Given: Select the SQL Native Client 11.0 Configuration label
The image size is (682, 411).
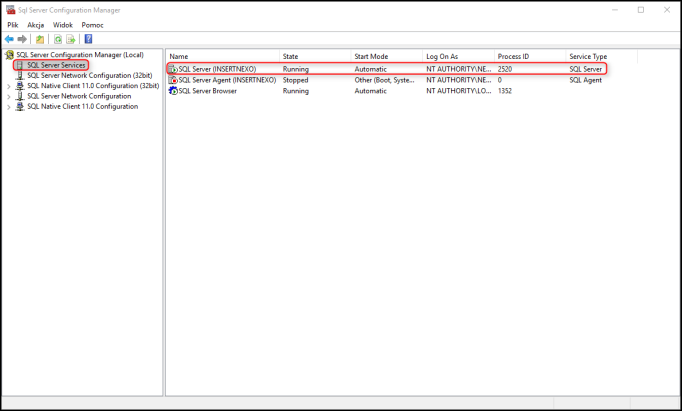Looking at the screenshot, I should point(83,107).
